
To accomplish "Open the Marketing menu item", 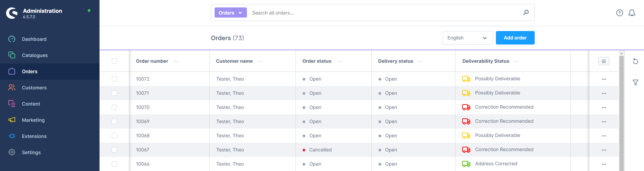I will pos(33,120).
